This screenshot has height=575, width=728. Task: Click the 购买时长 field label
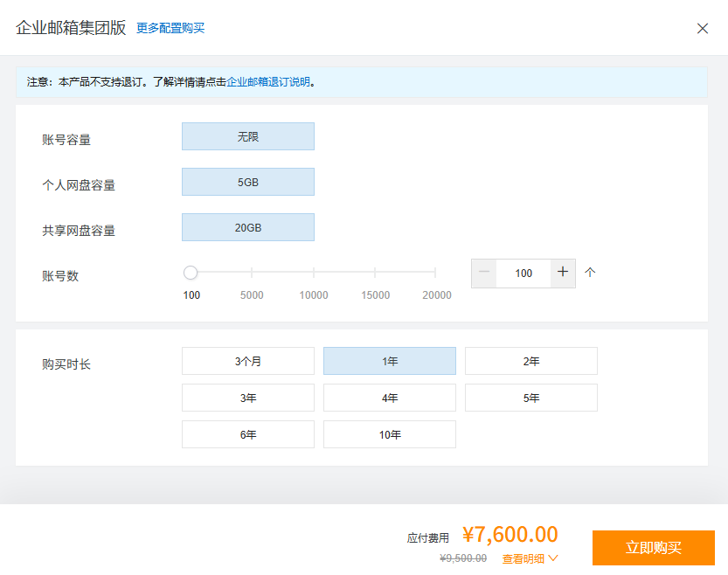[66, 364]
